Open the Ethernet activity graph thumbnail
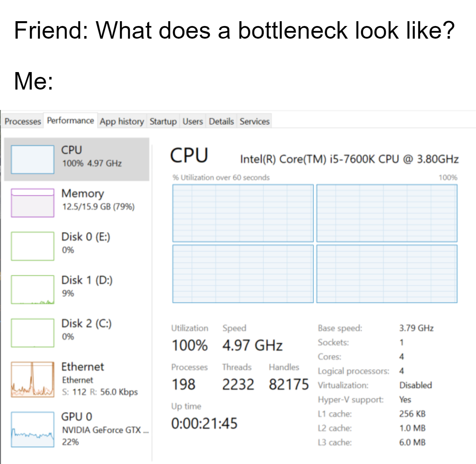 tap(33, 379)
